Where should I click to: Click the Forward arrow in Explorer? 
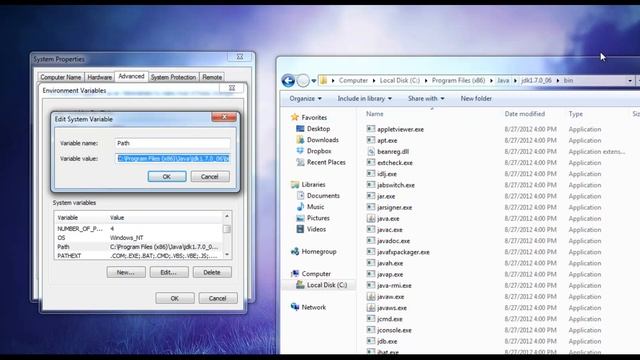(x=303, y=80)
